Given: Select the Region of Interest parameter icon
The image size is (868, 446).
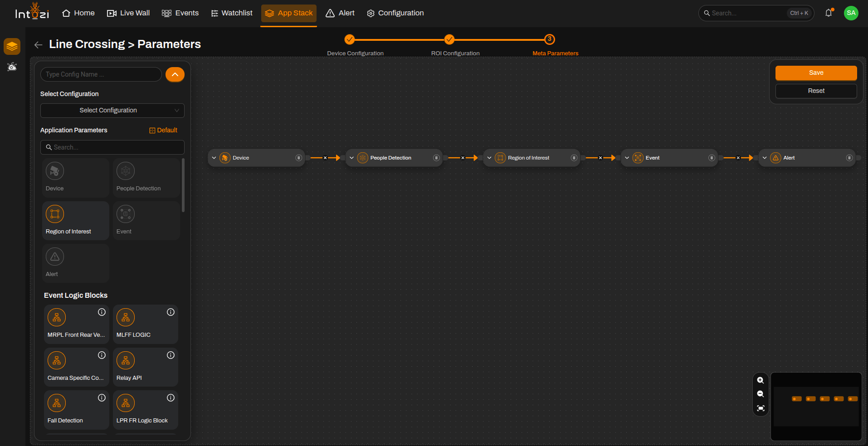Looking at the screenshot, I should tap(55, 214).
